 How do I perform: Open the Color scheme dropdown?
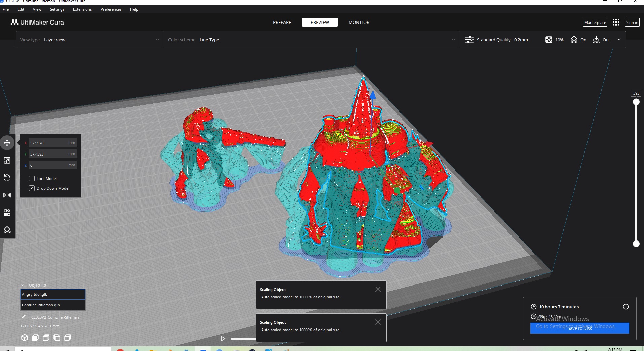311,40
